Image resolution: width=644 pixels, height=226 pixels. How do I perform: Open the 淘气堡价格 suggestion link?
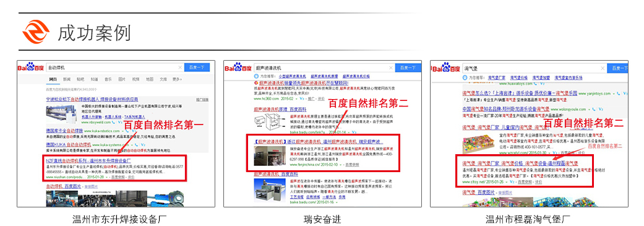click(x=519, y=77)
